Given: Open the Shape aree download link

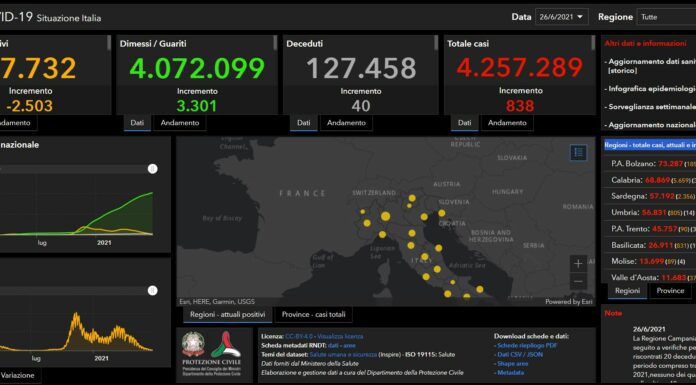Looking at the screenshot, I should [x=513, y=364].
